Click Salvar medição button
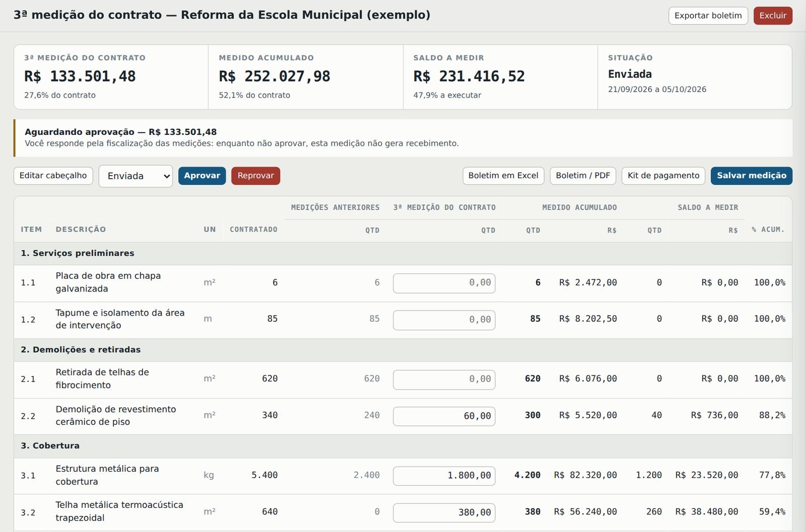Screen dimensions: 806x532 pyautogui.click(x=752, y=176)
